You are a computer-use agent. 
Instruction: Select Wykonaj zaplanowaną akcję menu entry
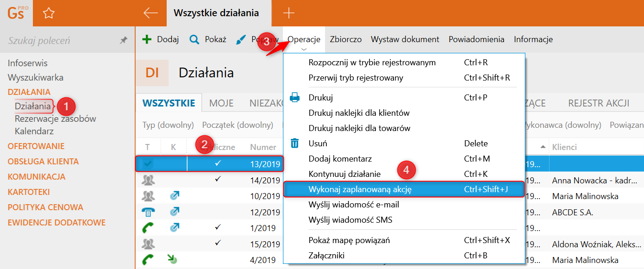[360, 189]
